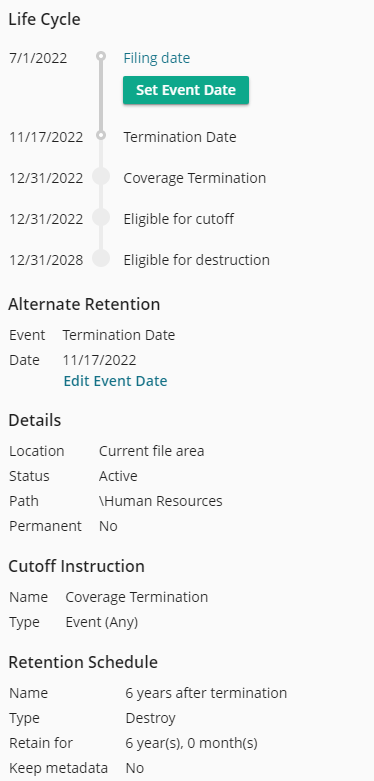This screenshot has height=781, width=374.
Task: Open the Filing date link
Action: point(157,58)
